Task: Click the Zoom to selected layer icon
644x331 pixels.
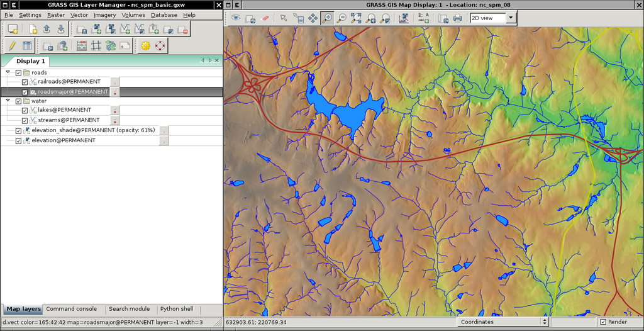Action: [356, 18]
